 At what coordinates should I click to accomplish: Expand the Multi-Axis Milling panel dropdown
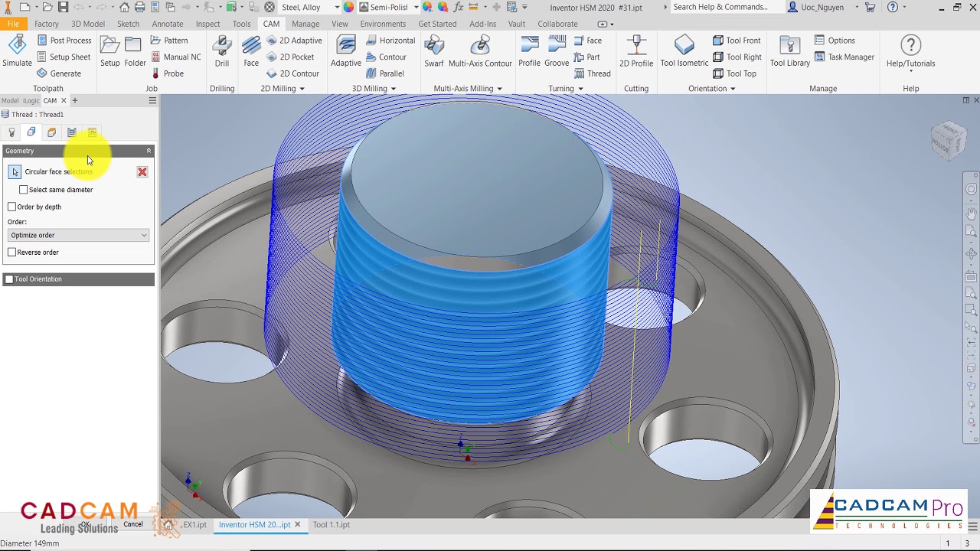tap(499, 89)
